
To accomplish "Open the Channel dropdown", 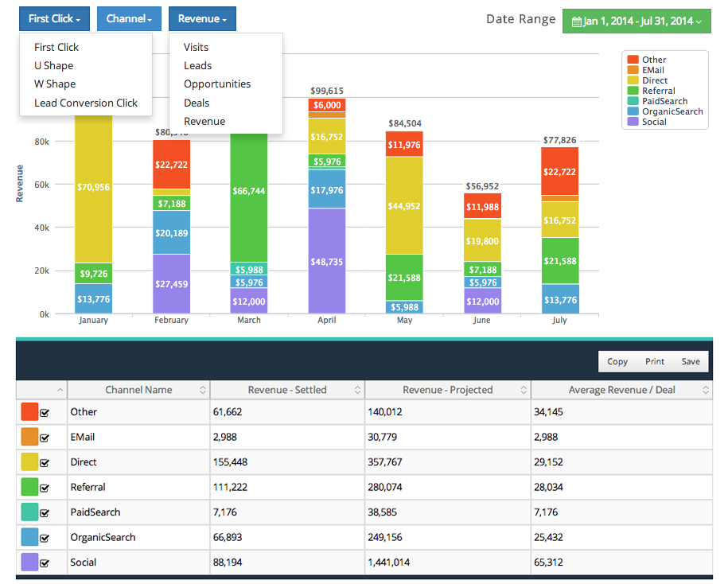I will click(x=129, y=18).
